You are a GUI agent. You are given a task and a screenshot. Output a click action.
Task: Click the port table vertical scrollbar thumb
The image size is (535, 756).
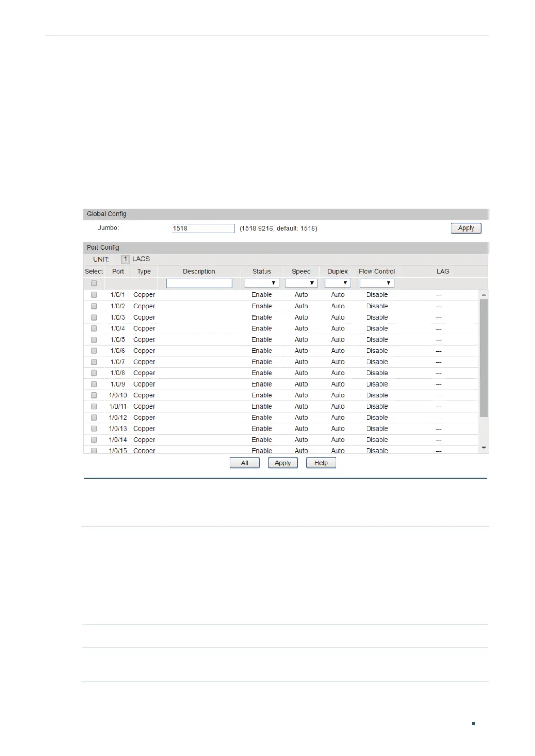(x=484, y=358)
